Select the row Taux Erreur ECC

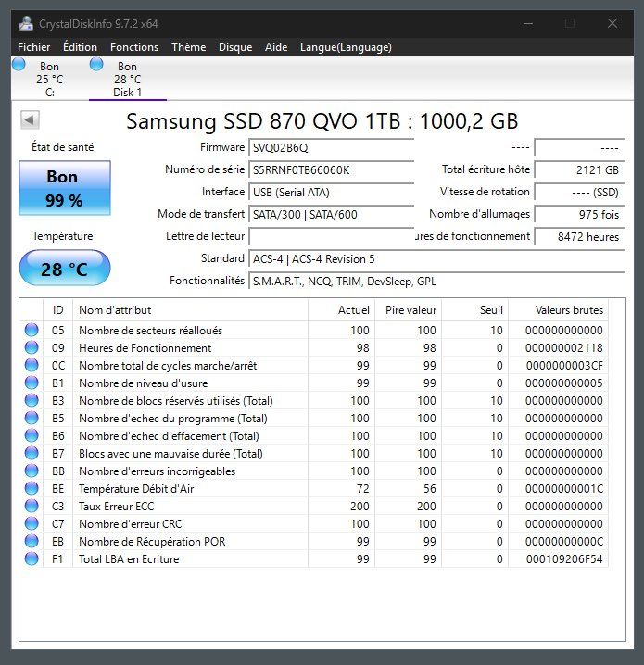(313, 506)
